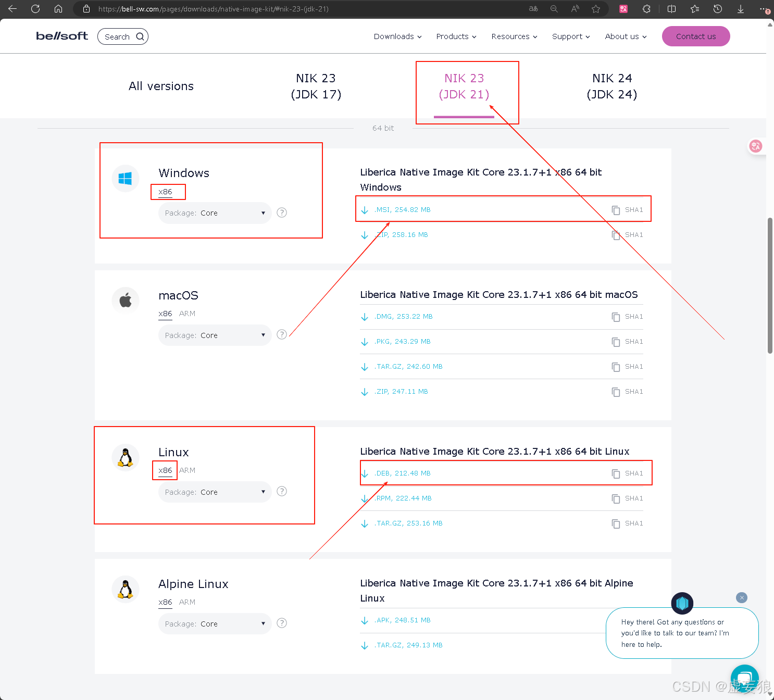Click the Linux penguin icon
This screenshot has height=700, width=774.
pyautogui.click(x=125, y=457)
